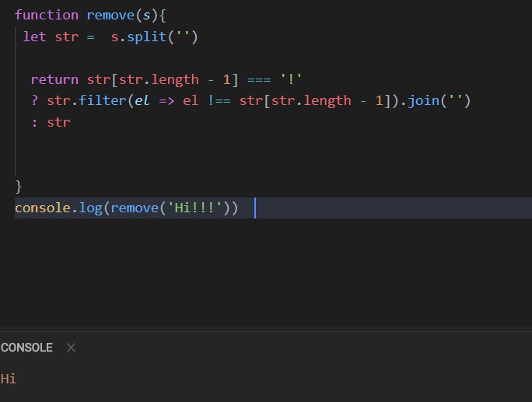Click 'console' in the console.log line
The width and height of the screenshot is (532, 402).
tap(43, 208)
